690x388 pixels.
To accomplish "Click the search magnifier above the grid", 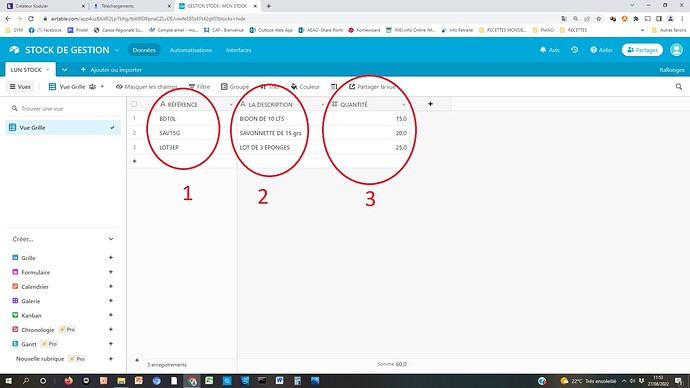I will pyautogui.click(x=679, y=87).
